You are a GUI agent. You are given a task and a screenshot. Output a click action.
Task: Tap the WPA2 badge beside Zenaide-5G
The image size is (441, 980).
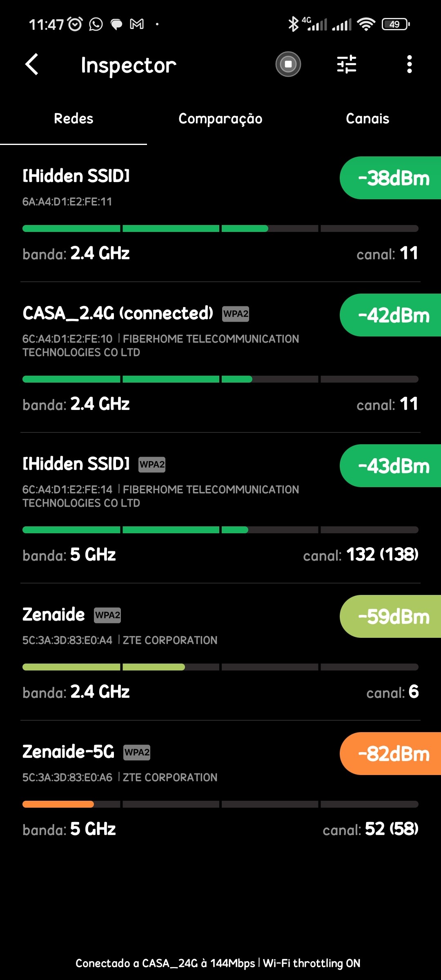(x=137, y=752)
